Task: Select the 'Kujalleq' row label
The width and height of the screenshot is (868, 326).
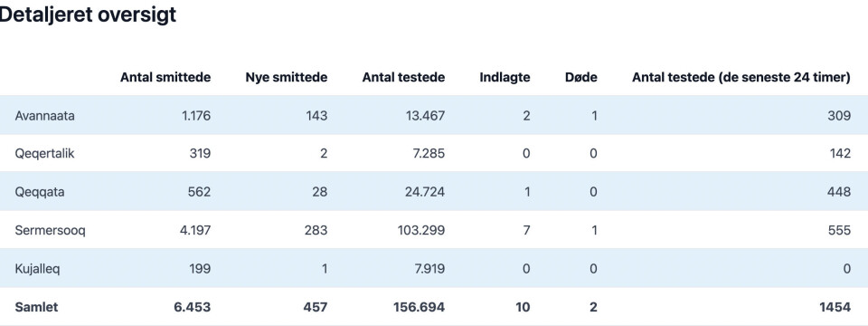Action: pos(38,269)
